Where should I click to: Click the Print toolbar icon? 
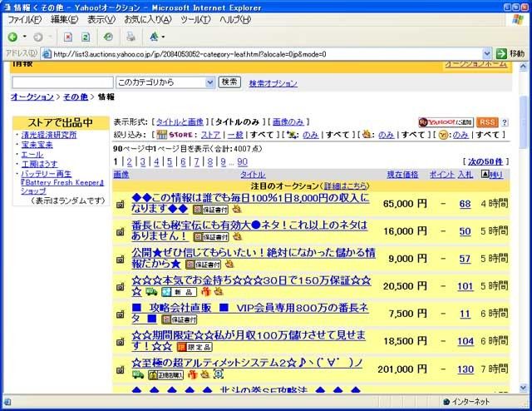pyautogui.click(x=131, y=37)
